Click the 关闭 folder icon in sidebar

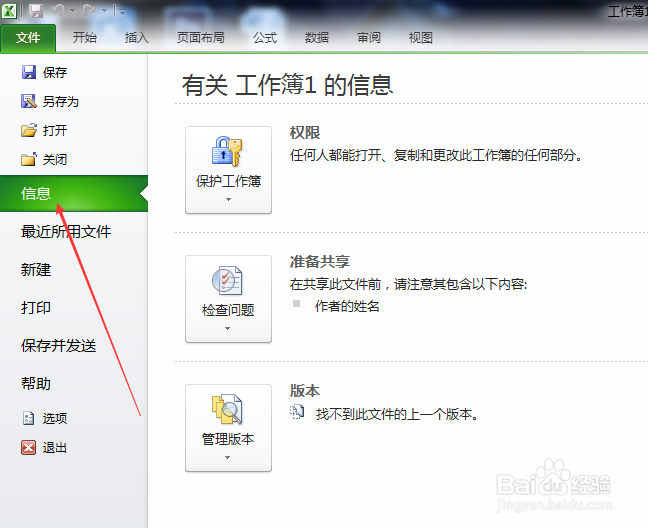point(29,159)
